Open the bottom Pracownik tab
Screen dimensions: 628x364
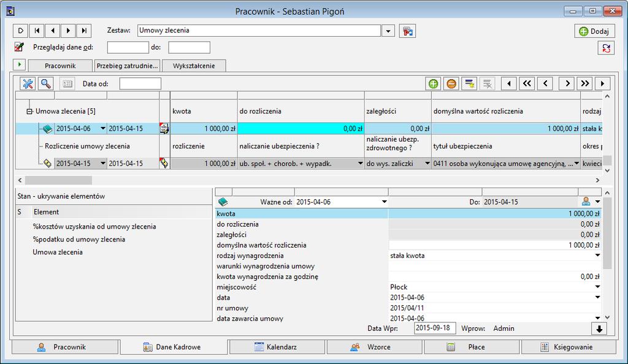pyautogui.click(x=65, y=347)
